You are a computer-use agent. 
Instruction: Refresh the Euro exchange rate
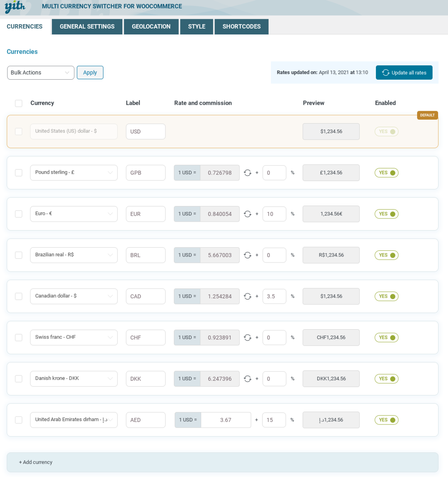tap(247, 214)
